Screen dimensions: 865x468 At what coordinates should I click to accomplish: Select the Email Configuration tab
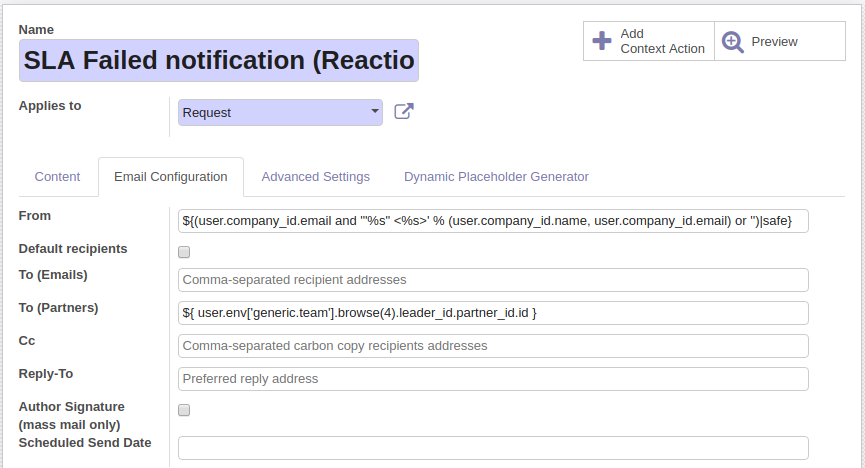(170, 177)
